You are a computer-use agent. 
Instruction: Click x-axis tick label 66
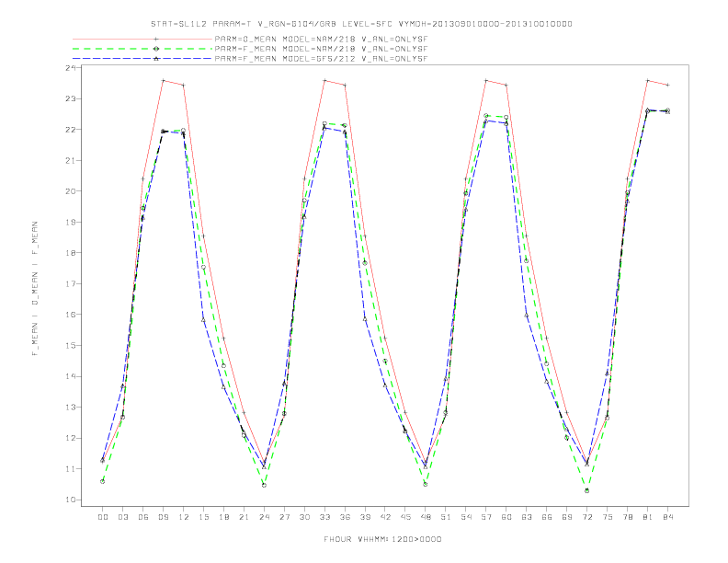(x=547, y=517)
